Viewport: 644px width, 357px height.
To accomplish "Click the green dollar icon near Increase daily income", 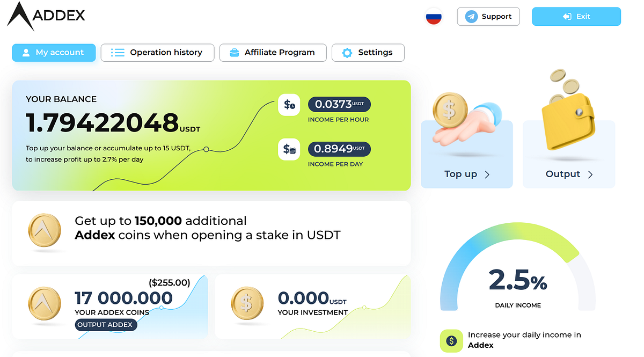I will (x=451, y=341).
